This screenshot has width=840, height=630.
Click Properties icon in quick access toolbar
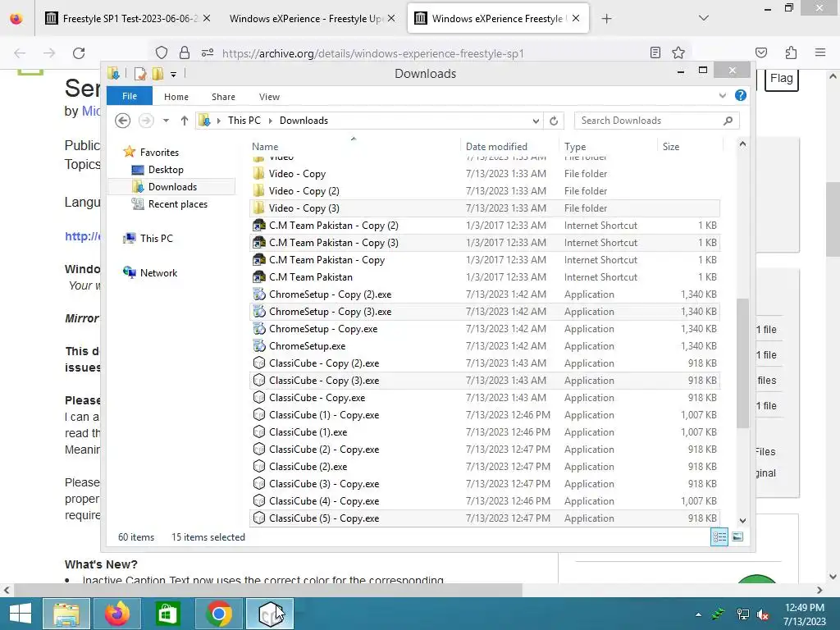[x=139, y=74]
